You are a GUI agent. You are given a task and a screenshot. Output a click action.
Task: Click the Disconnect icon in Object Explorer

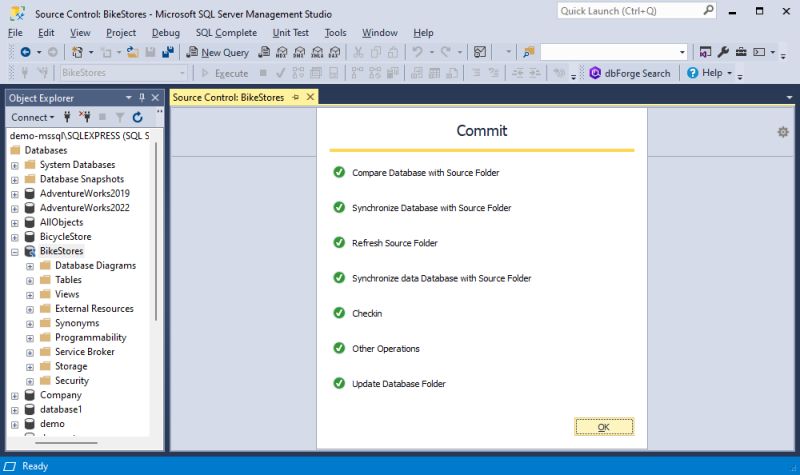click(x=85, y=117)
